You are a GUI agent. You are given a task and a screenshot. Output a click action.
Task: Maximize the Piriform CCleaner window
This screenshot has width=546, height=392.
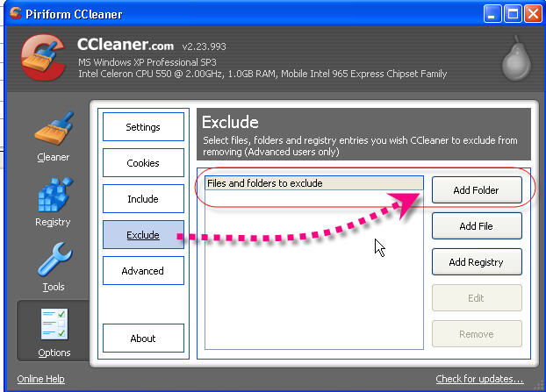(513, 14)
